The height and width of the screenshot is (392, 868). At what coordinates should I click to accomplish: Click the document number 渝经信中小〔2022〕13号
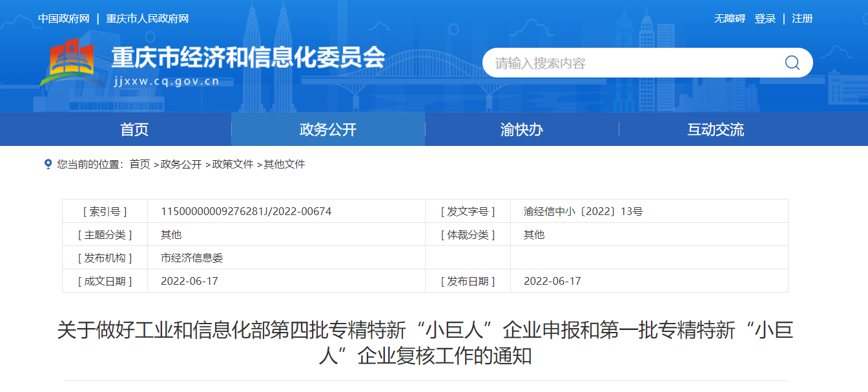pyautogui.click(x=583, y=211)
